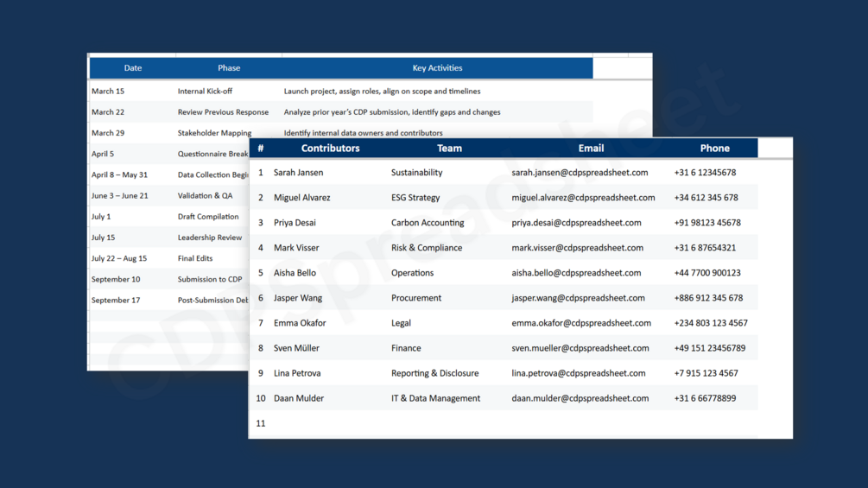
Task: Click the July 15 date cell
Action: [x=104, y=238]
